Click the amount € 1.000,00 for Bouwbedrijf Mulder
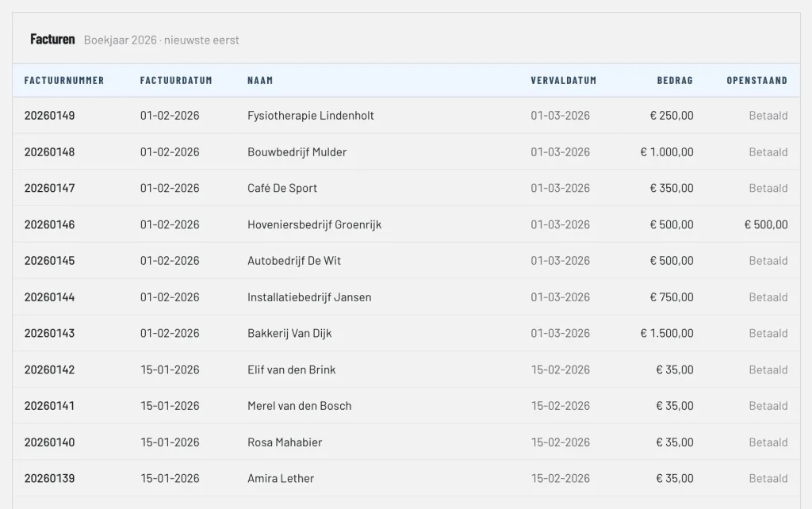812x509 pixels. [x=667, y=151]
